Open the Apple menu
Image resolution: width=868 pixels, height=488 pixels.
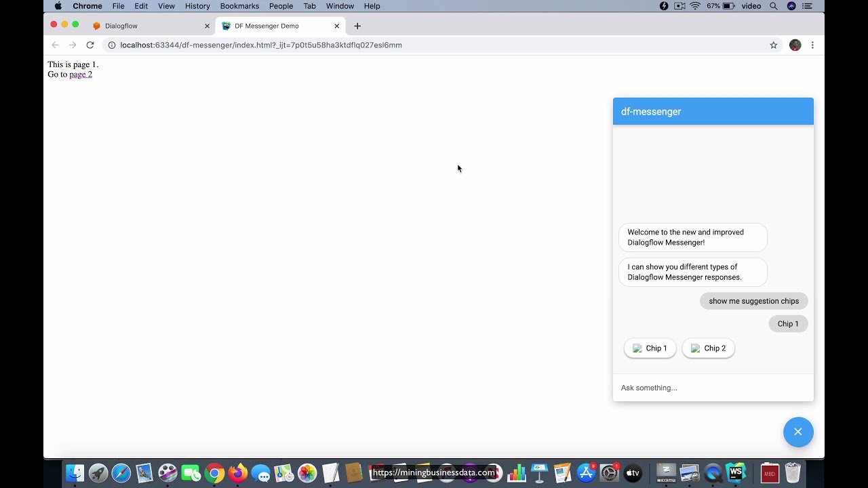click(x=58, y=6)
